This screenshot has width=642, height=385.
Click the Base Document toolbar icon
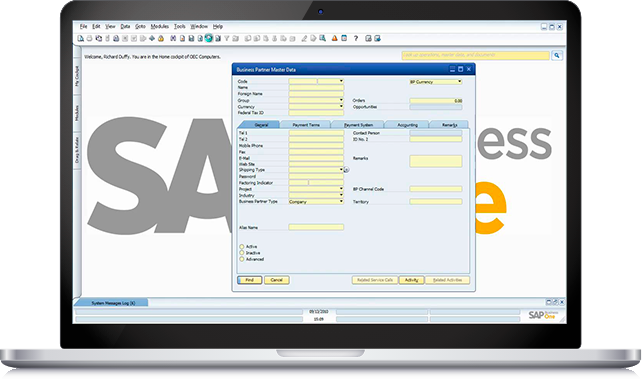[x=247, y=38]
